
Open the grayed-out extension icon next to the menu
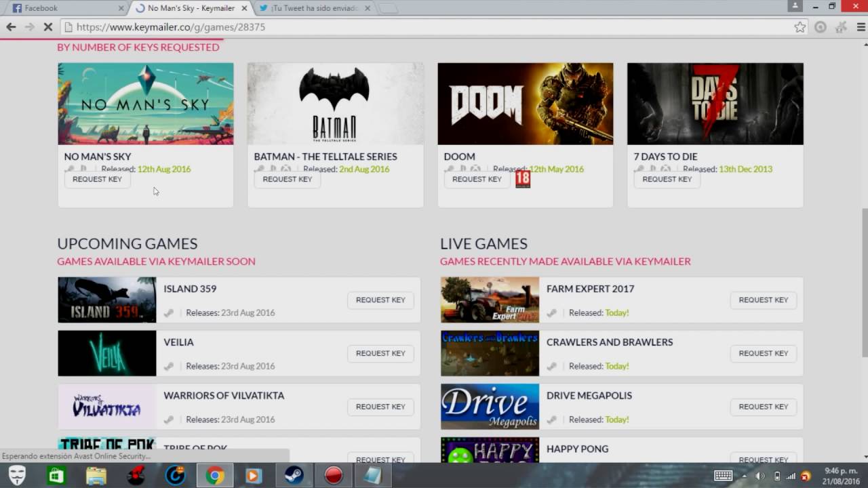point(841,27)
